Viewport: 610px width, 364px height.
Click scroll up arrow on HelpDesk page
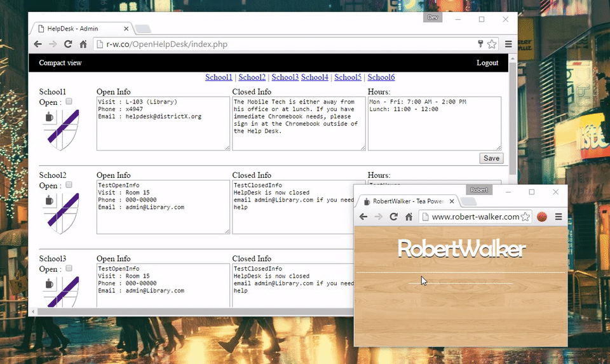pos(513,58)
